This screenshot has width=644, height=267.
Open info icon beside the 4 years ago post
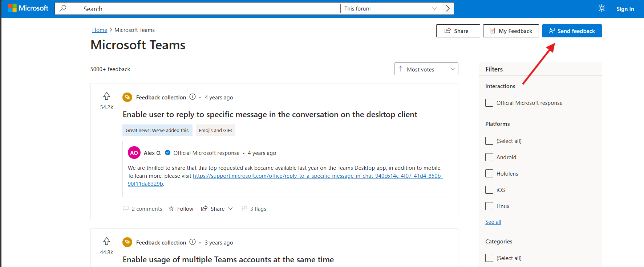tap(193, 97)
